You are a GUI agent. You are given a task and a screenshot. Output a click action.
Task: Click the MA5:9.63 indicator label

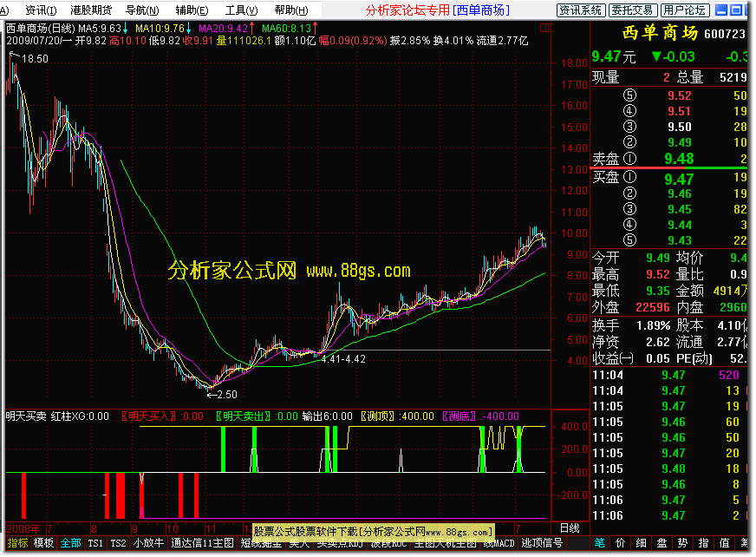102,29
